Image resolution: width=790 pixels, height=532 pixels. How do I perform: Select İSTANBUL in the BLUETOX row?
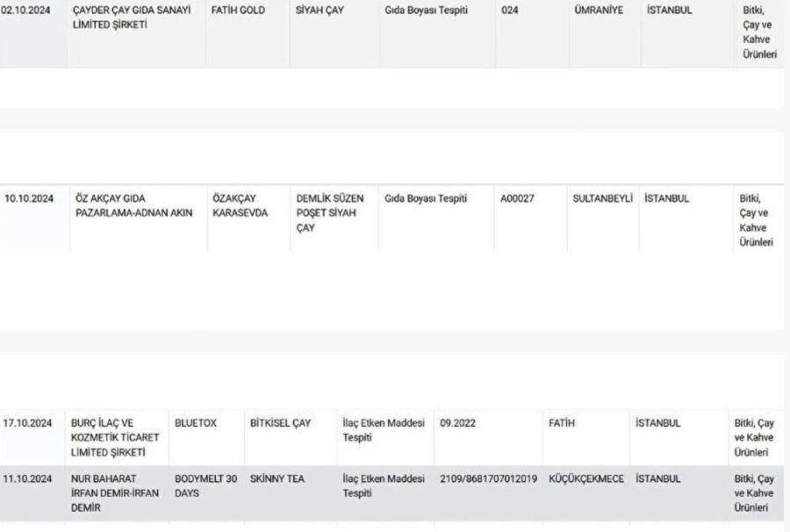click(x=658, y=423)
